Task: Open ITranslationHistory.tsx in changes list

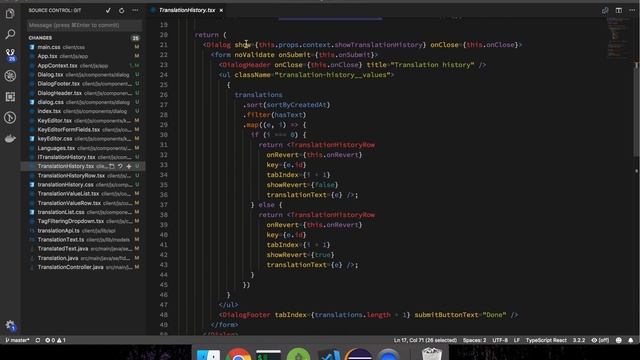Action: click(84, 157)
